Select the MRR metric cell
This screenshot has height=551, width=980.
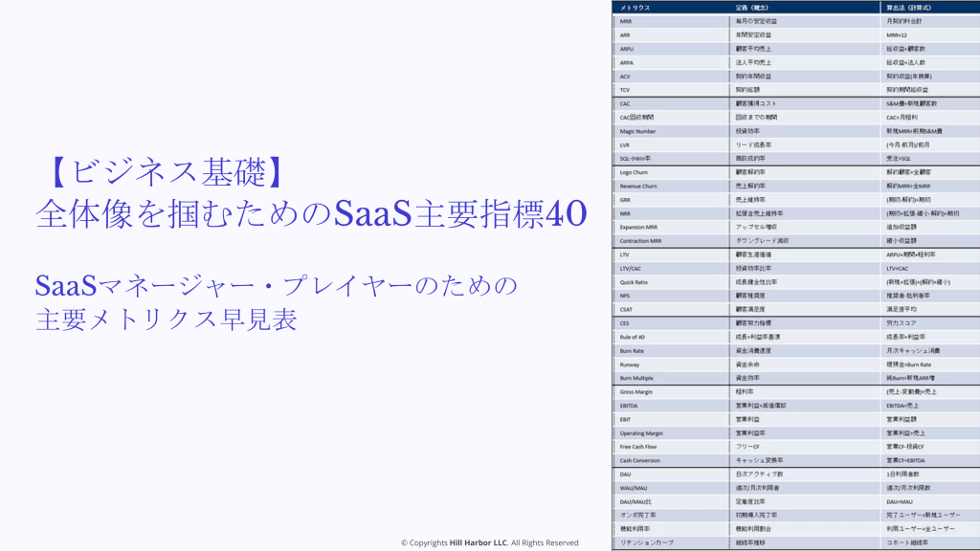[626, 21]
